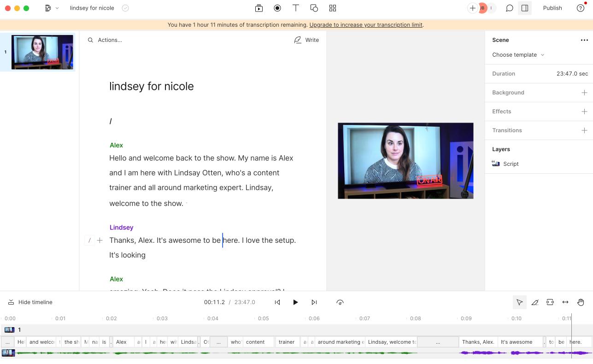The width and height of the screenshot is (593, 364).
Task: Open the comments panel icon
Action: point(510,8)
